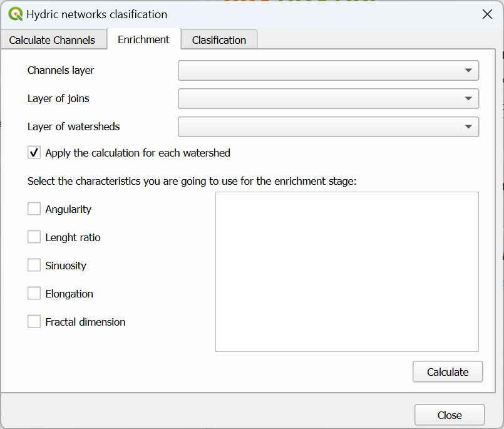Enable the Angularity checkbox

pos(34,209)
